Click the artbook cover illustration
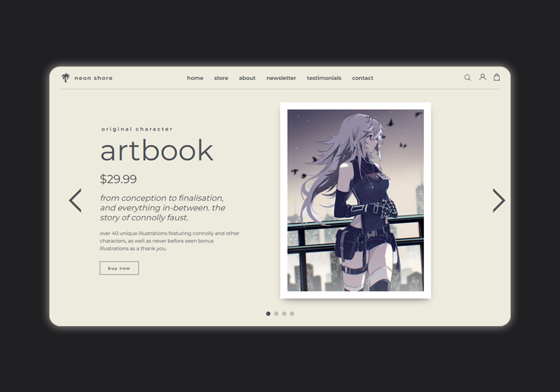The height and width of the screenshot is (392, 560). pos(355,200)
